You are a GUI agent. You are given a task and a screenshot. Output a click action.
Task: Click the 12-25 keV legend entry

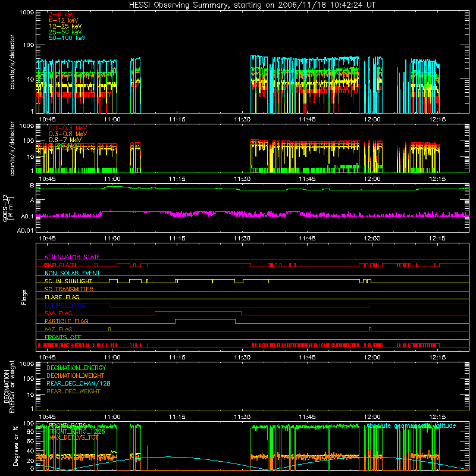pos(65,26)
